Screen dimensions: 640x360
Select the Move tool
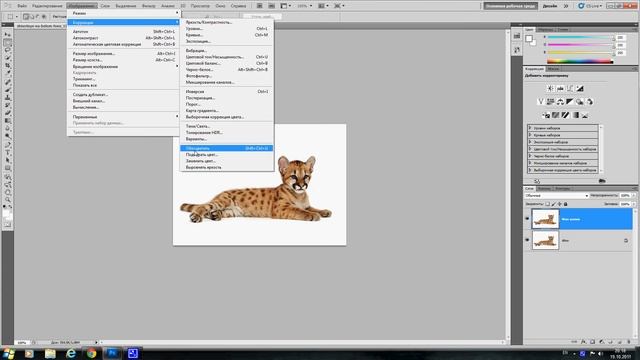pos(7,35)
